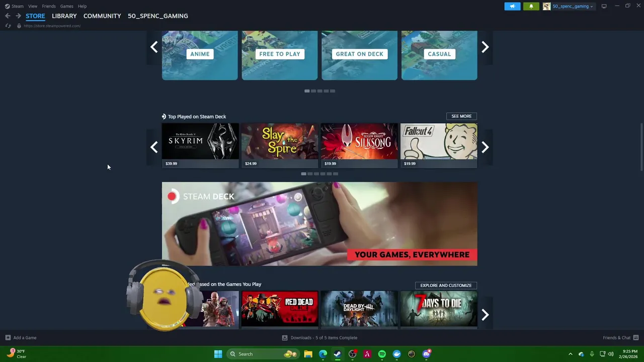644x362 pixels.
Task: Open the Games menu
Action: tap(66, 6)
